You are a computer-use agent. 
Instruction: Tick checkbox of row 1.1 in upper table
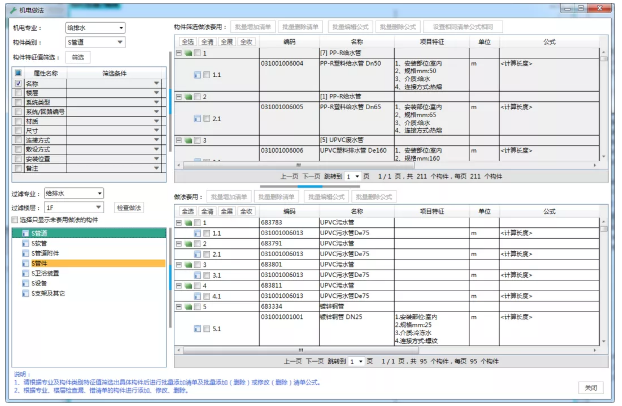point(206,75)
